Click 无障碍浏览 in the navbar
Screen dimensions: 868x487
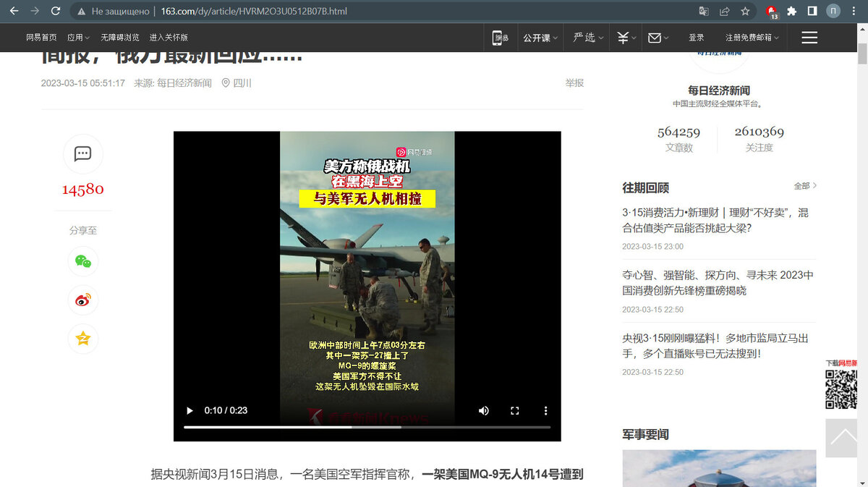[x=120, y=38]
